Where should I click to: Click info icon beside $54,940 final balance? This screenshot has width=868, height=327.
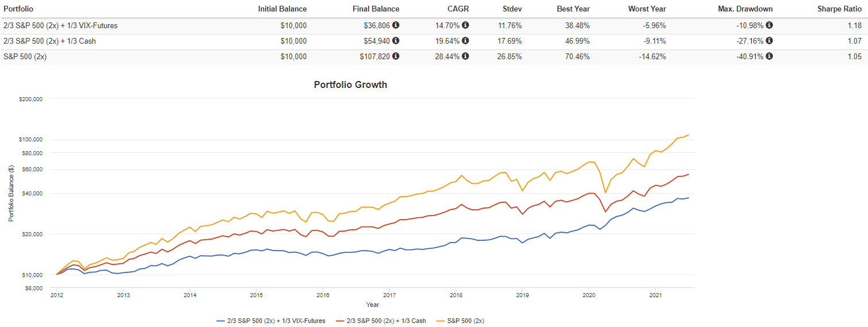tap(396, 41)
